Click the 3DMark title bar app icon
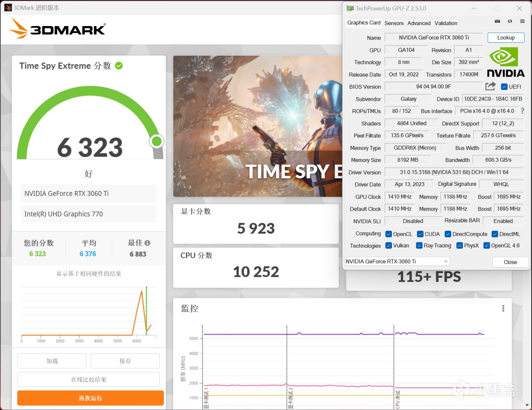Viewport: 532px width, 410px height. coord(8,8)
